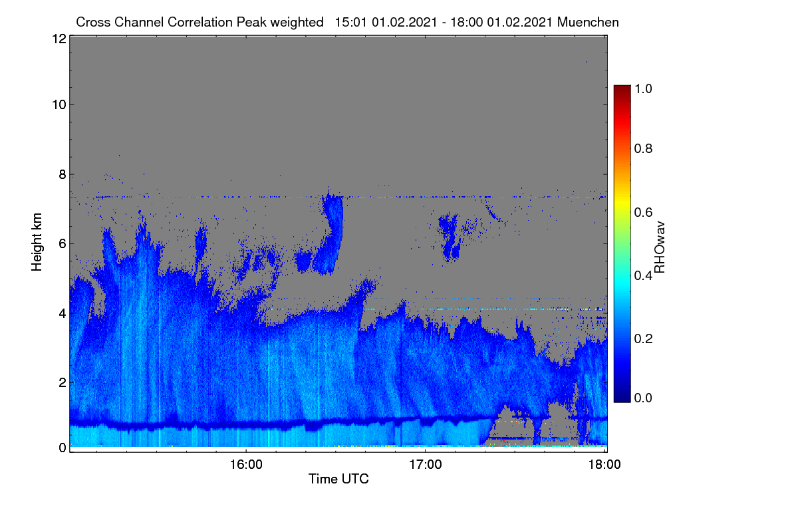Click colorbar value label '0.4'
Image resolution: width=798 pixels, height=532 pixels.
pos(644,275)
